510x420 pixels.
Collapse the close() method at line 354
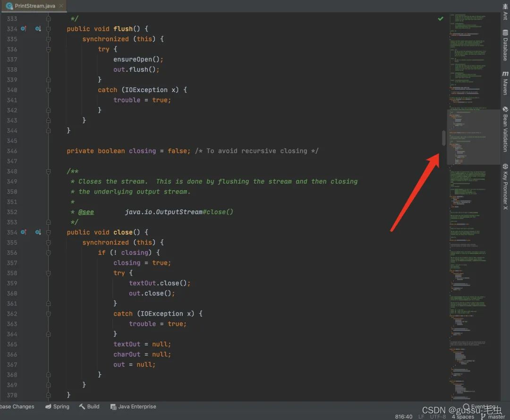[x=49, y=233]
